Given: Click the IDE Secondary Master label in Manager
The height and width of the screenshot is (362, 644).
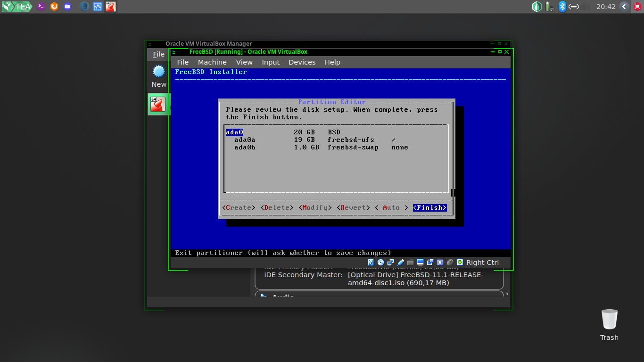Looking at the screenshot, I should (303, 275).
